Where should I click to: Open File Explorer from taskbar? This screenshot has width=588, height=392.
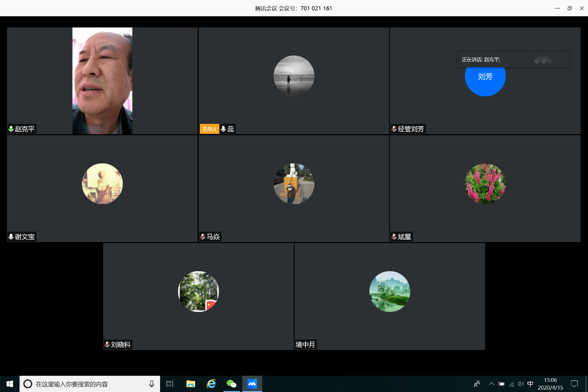pyautogui.click(x=191, y=384)
